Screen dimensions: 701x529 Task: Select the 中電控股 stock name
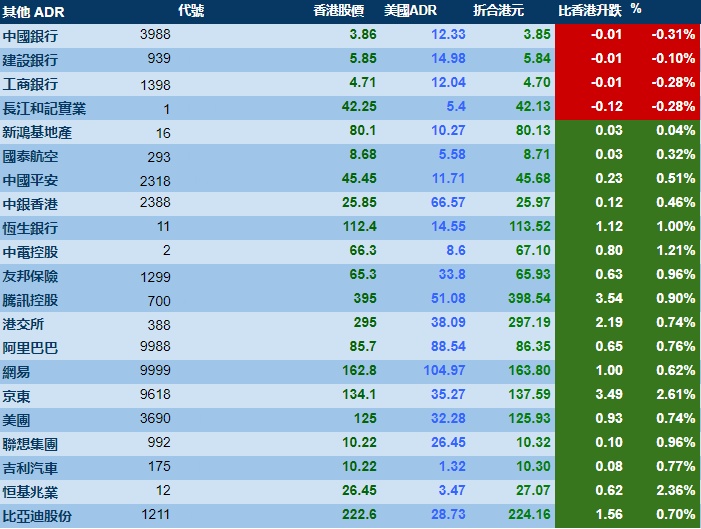point(30,252)
